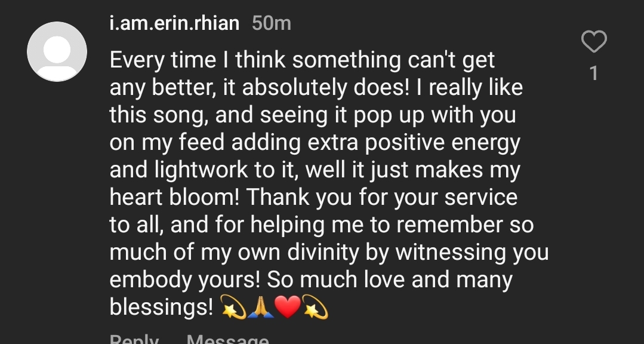
Task: Like the comment using the heart icon
Action: 593,42
